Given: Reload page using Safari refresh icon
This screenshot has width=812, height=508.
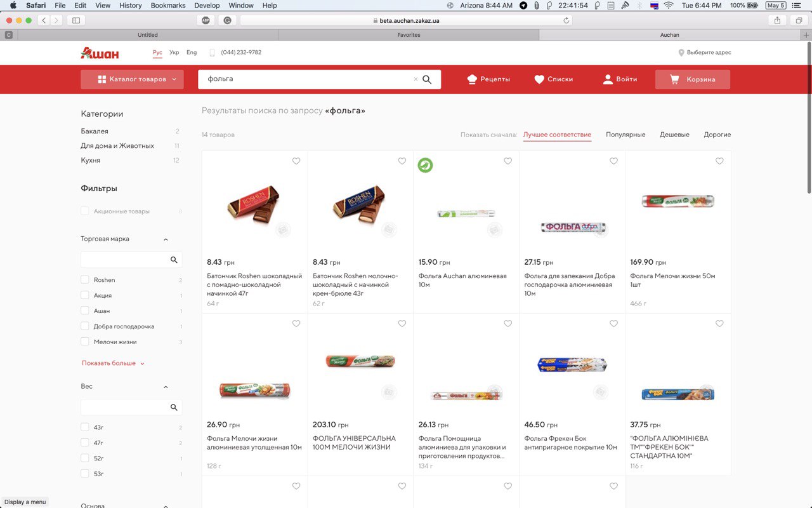Looking at the screenshot, I should (x=566, y=20).
